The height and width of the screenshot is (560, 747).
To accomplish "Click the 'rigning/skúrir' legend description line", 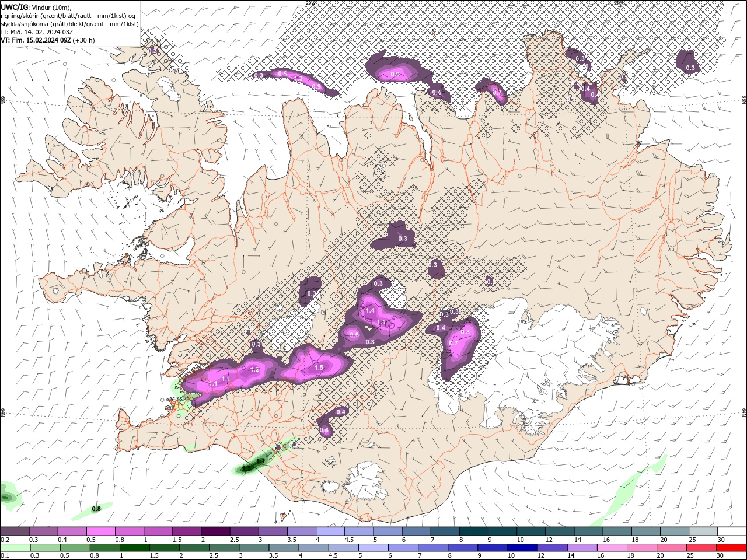I will (69, 15).
